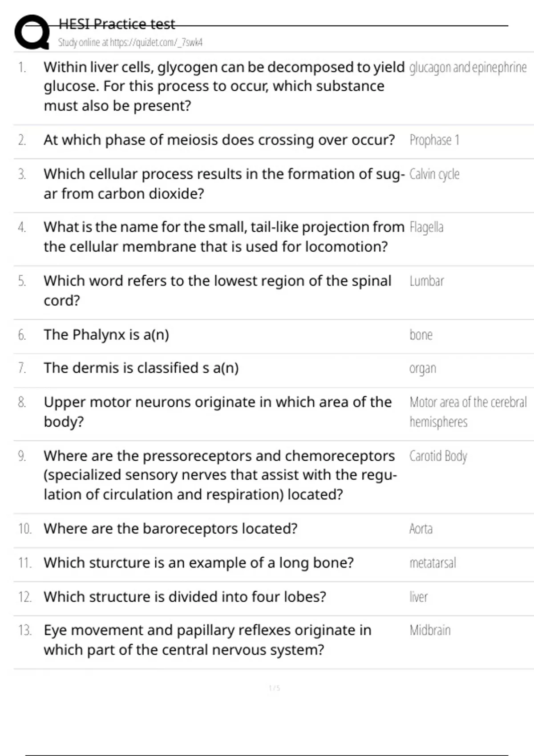
Task: Select the glycogen liver cells question
Action: 223,86
